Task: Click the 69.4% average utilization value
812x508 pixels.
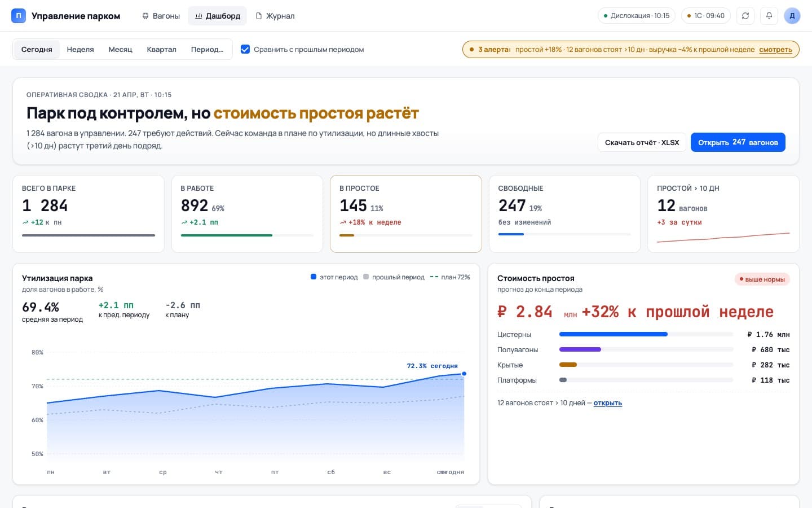Action: click(41, 307)
